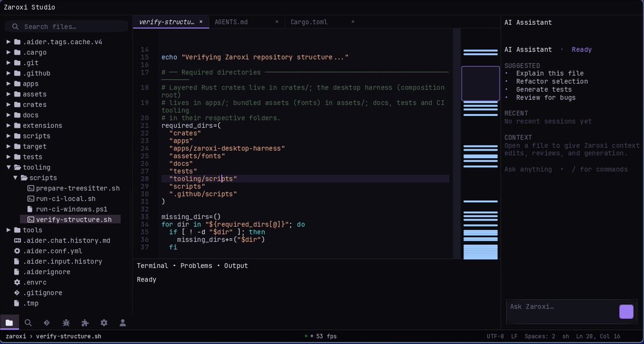Expand the crates folder
Image resolution: width=644 pixels, height=344 pixels.
pos(9,105)
